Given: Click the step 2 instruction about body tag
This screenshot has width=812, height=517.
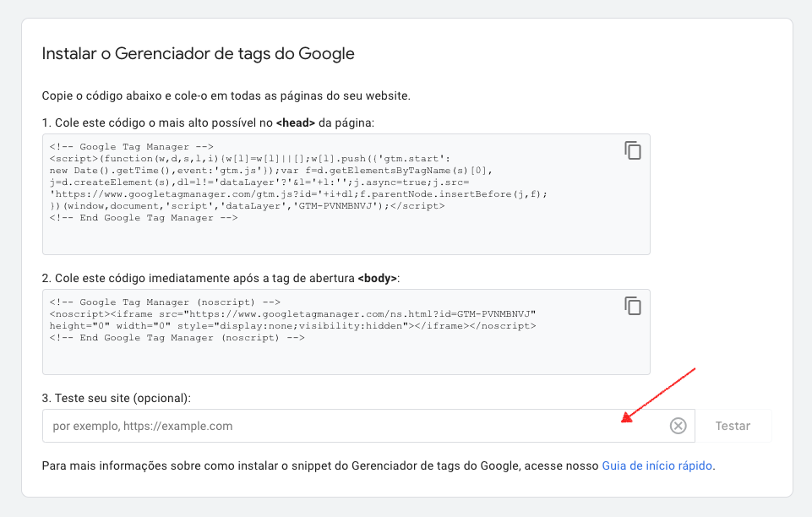Looking at the screenshot, I should click(199, 278).
